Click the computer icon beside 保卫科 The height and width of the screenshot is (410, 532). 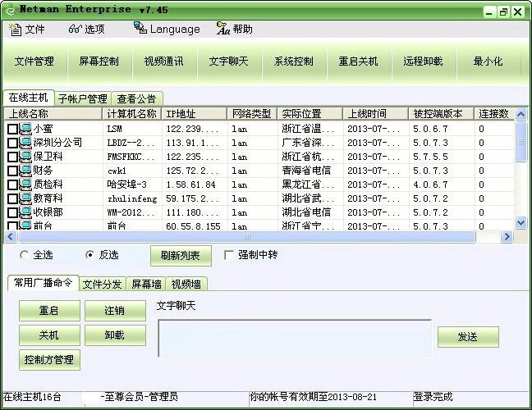click(25, 157)
